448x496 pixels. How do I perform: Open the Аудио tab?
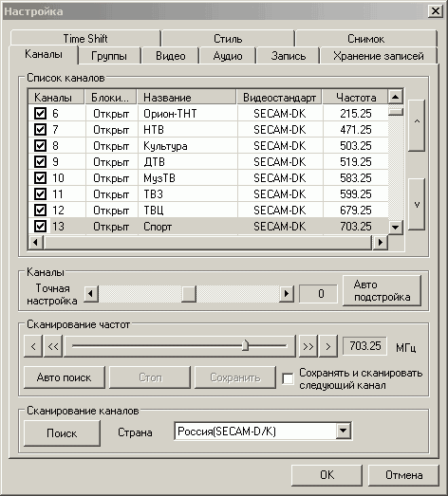coord(228,56)
